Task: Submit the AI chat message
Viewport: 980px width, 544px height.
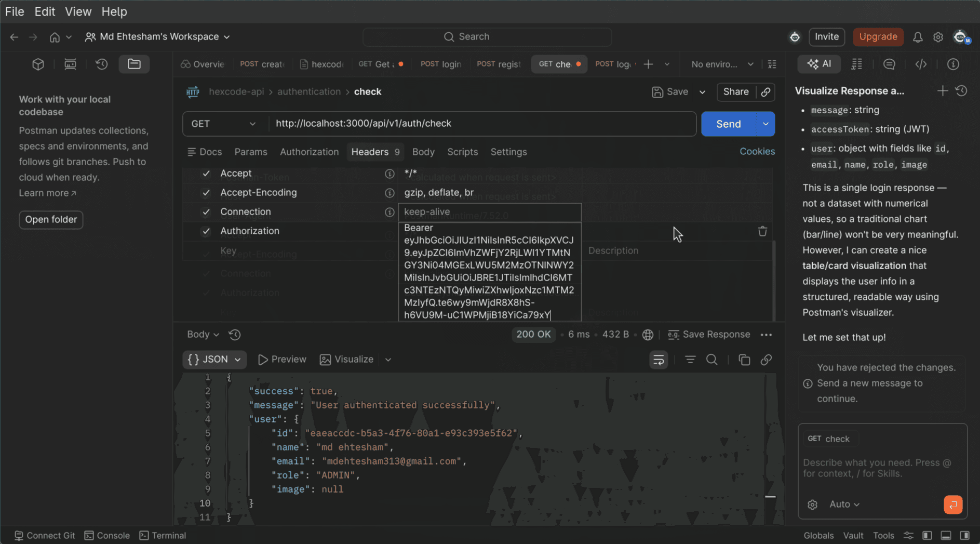Action: [953, 505]
